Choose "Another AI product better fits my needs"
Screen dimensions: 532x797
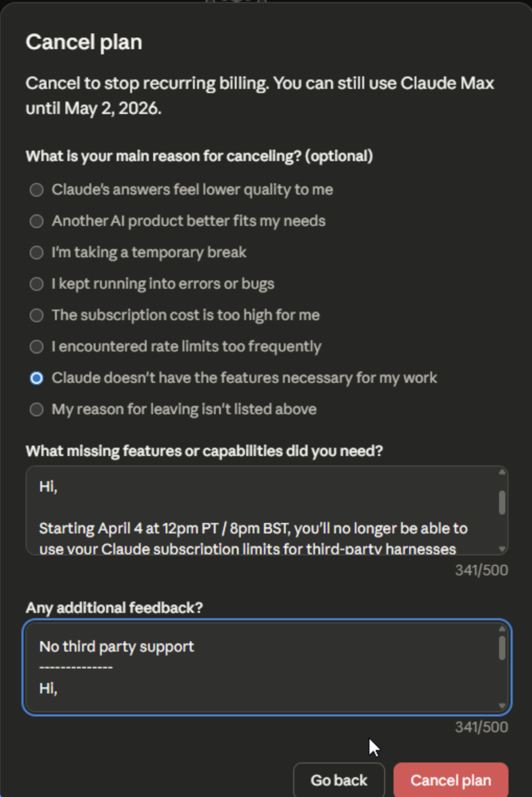coord(37,221)
